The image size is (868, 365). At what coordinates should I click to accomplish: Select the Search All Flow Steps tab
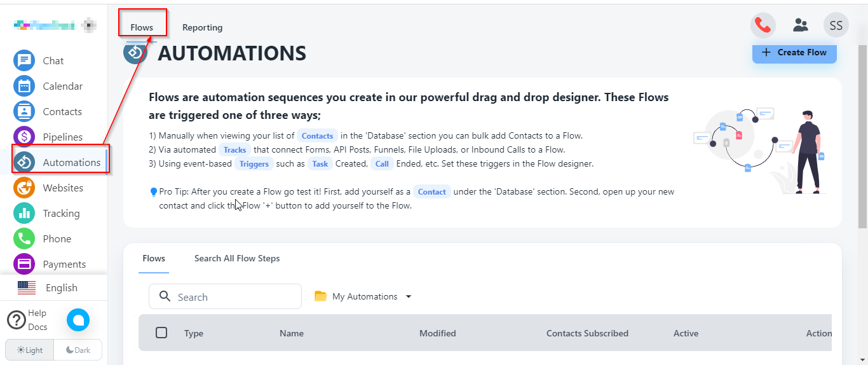[x=237, y=258]
